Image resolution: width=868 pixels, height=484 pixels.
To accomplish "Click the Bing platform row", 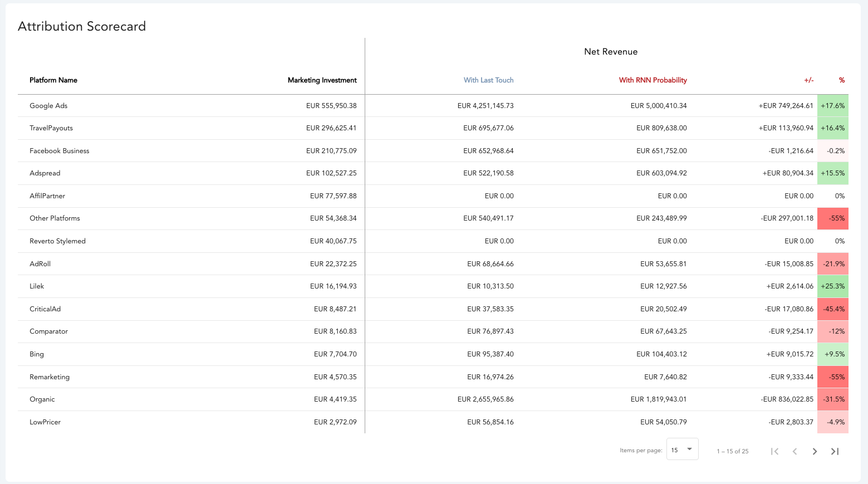I will pos(433,354).
